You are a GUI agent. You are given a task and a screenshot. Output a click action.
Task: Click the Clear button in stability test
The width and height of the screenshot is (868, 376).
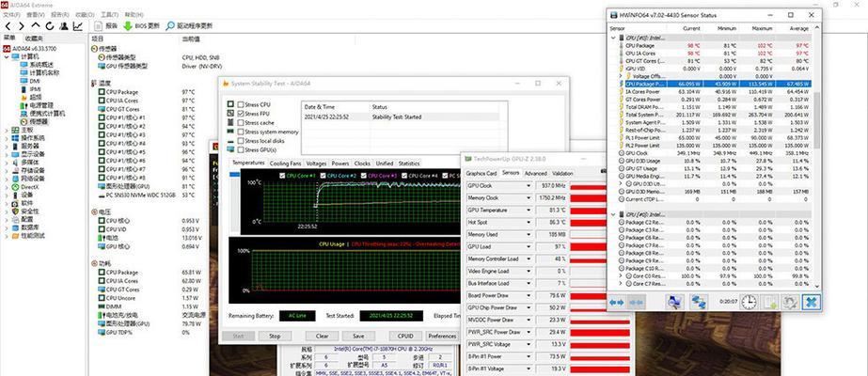pyautogui.click(x=322, y=337)
